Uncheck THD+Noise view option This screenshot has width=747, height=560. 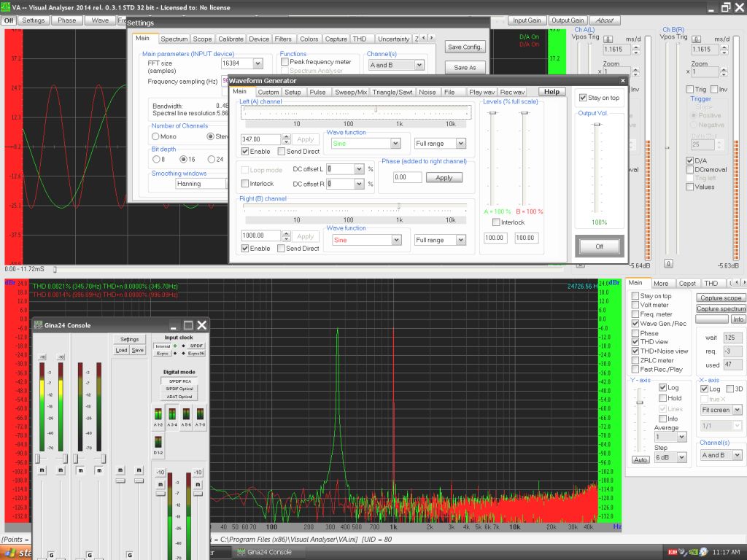[x=635, y=351]
